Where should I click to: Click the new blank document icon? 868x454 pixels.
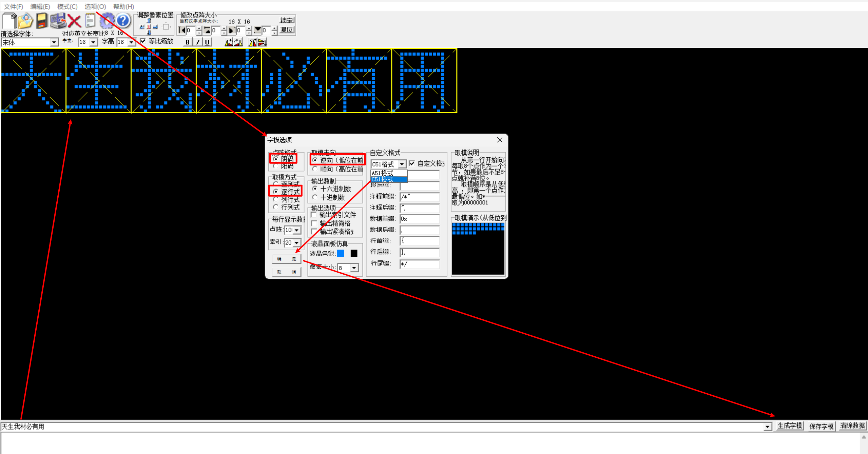pyautogui.click(x=9, y=21)
